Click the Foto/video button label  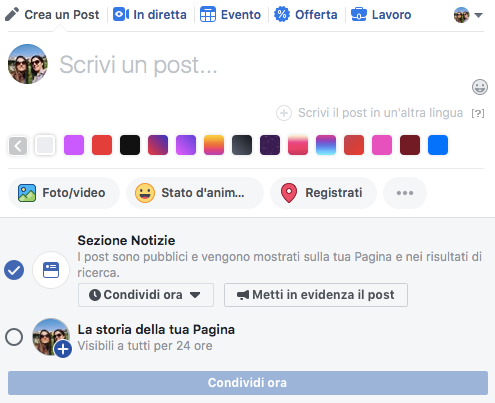point(74,193)
